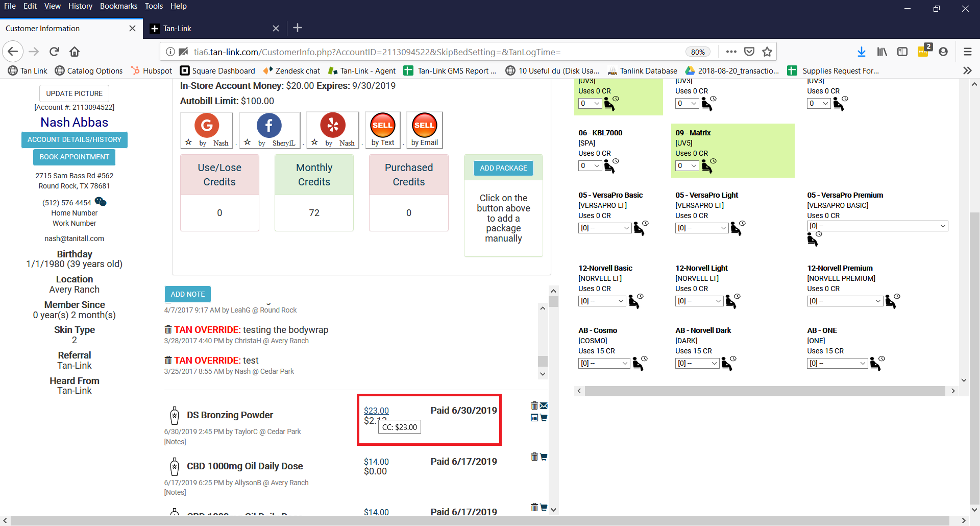Delete the TAN OVERRIDE test note
980x526 pixels.
(168, 360)
